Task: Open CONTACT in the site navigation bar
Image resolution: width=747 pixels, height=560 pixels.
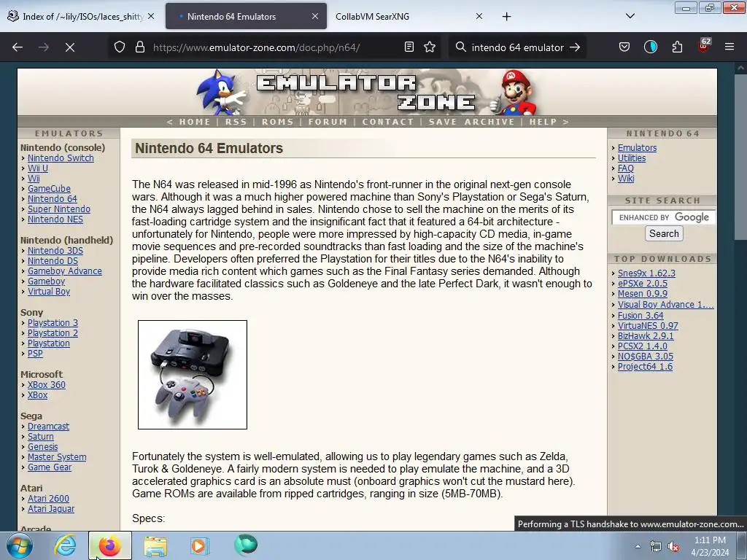Action: click(x=388, y=122)
